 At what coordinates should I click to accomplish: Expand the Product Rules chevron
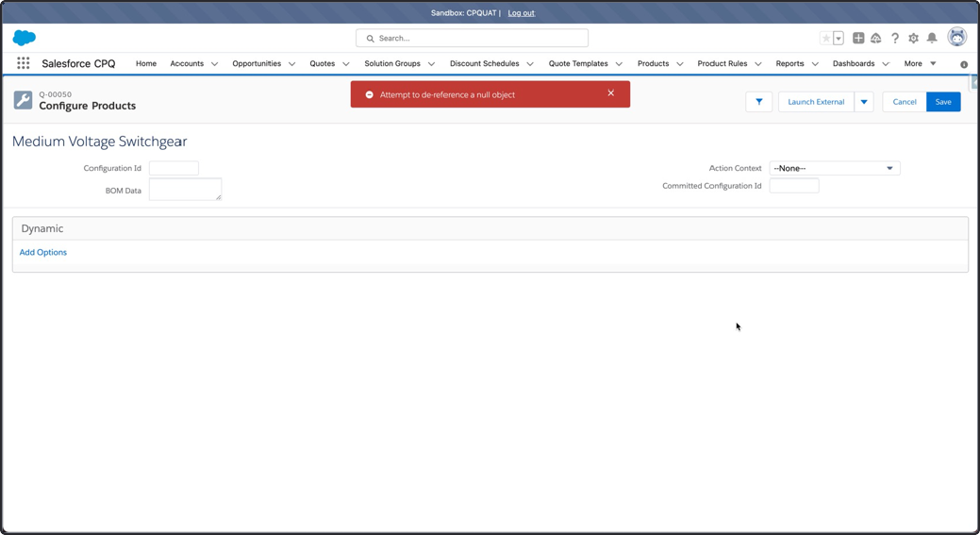(x=758, y=64)
